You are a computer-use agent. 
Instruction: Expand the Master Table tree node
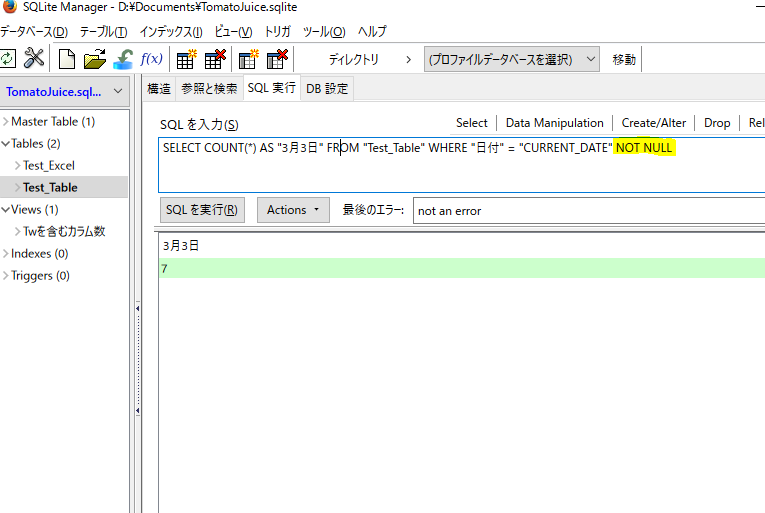6,122
